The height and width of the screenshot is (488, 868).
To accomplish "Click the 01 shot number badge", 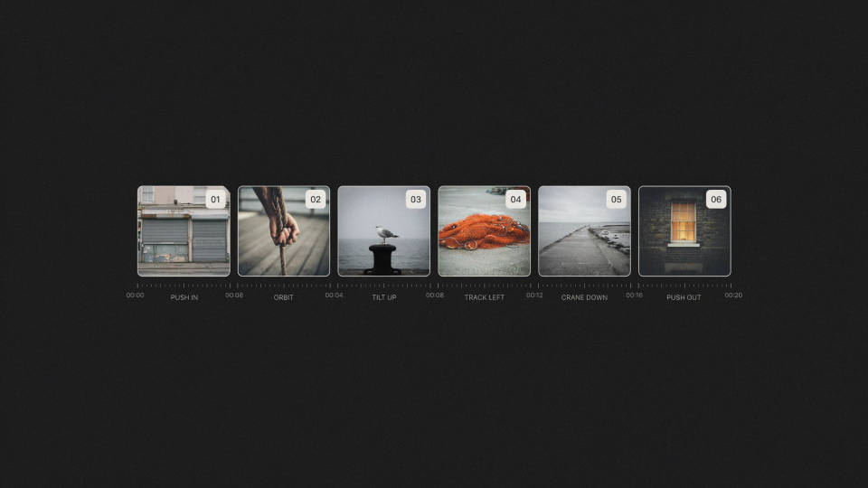I will (x=215, y=199).
